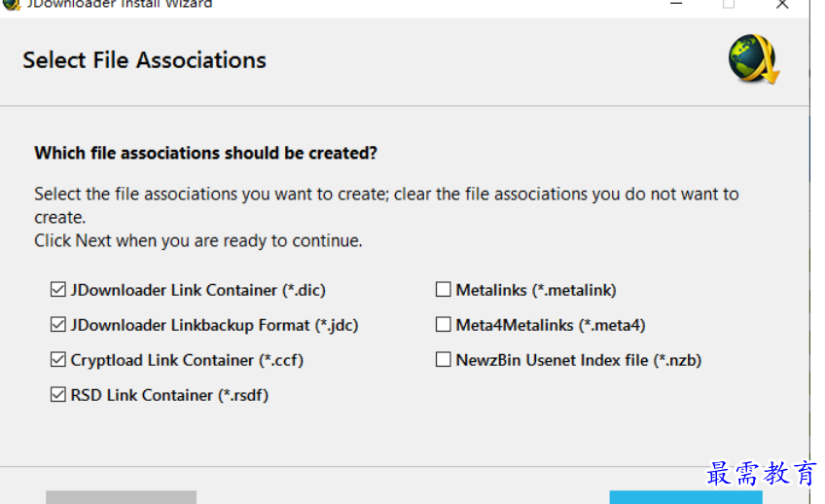Clear the RSD Link Container (*.rsdf) checkbox
The width and height of the screenshot is (825, 504).
[57, 395]
